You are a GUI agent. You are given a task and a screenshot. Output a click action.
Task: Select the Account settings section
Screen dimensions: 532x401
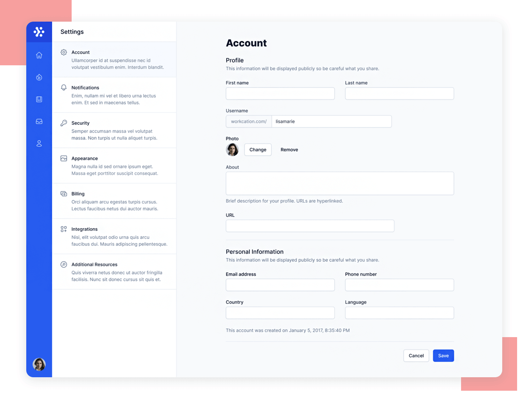114,60
